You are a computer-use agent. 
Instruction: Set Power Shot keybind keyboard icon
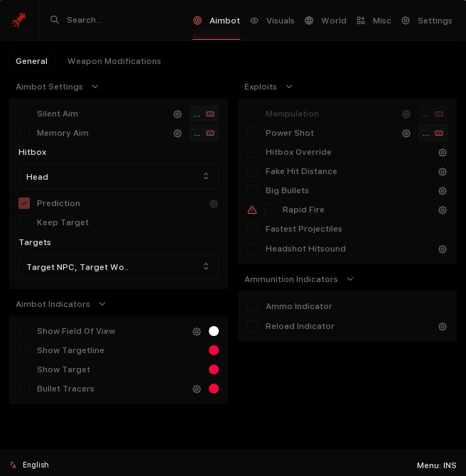(439, 134)
